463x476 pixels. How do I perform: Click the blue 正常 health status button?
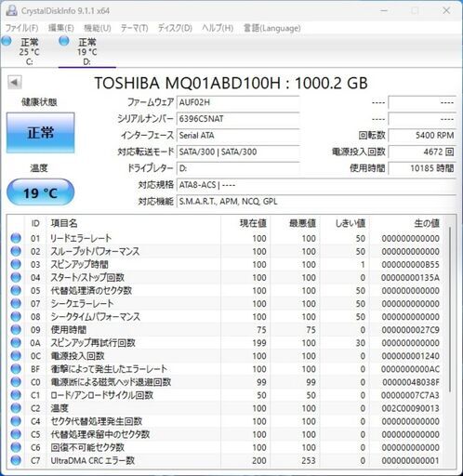40,133
